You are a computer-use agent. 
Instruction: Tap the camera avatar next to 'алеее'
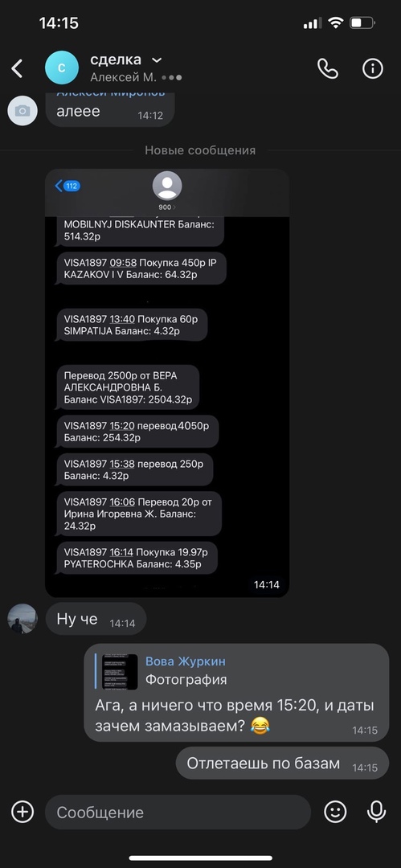(x=23, y=111)
